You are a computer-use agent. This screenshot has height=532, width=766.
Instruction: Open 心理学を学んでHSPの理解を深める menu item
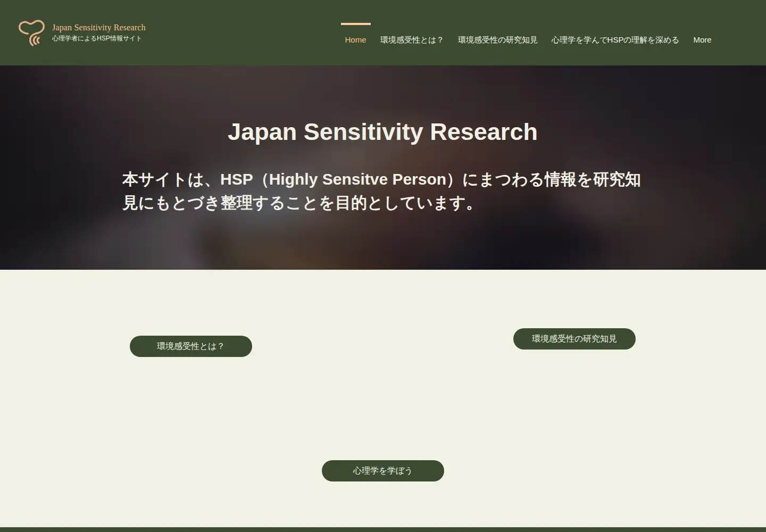click(615, 40)
